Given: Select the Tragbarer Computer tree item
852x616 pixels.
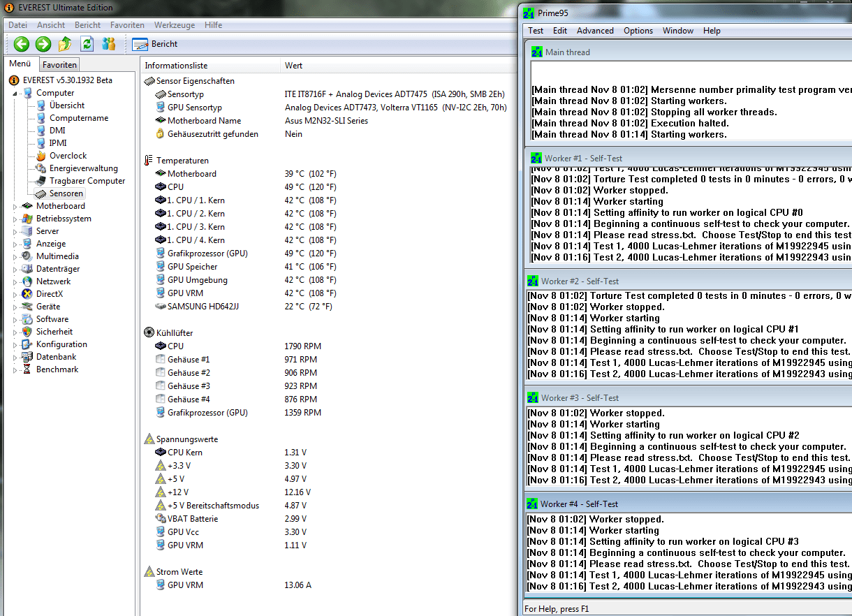Looking at the screenshot, I should [x=87, y=181].
